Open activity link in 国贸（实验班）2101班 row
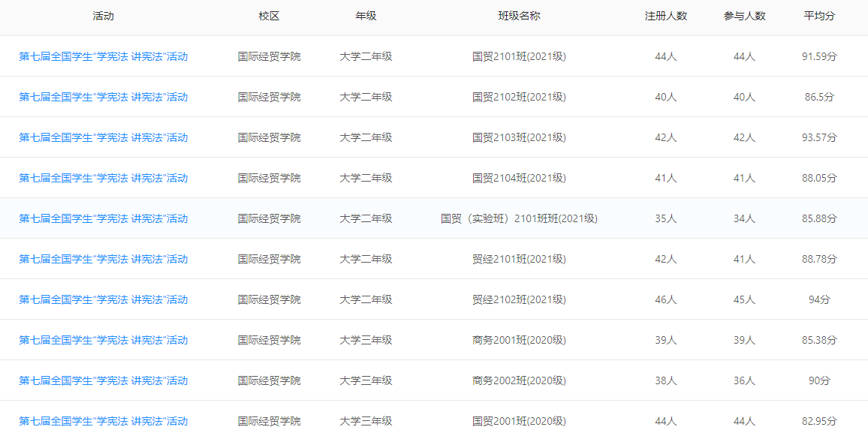The height and width of the screenshot is (439, 868). pos(104,218)
